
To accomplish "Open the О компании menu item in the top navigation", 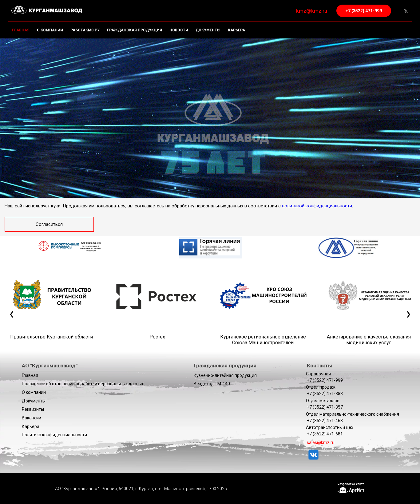I will tap(50, 30).
